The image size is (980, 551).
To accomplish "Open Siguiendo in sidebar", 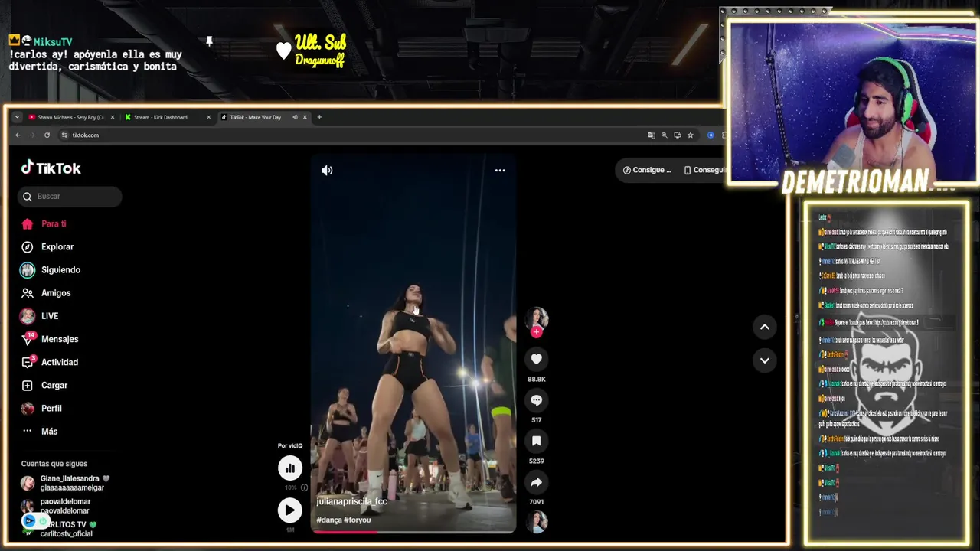I will coord(51,270).
